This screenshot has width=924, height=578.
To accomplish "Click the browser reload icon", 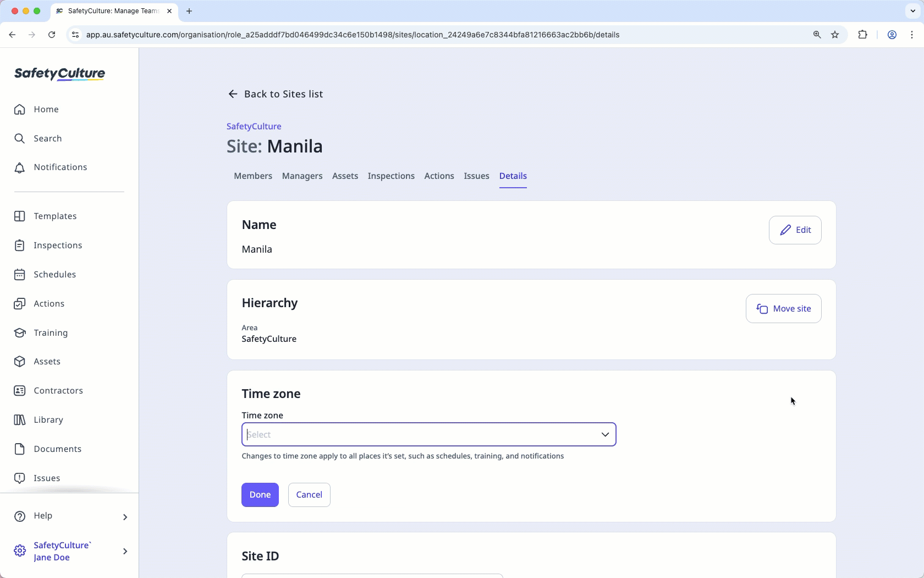I will pos(52,35).
